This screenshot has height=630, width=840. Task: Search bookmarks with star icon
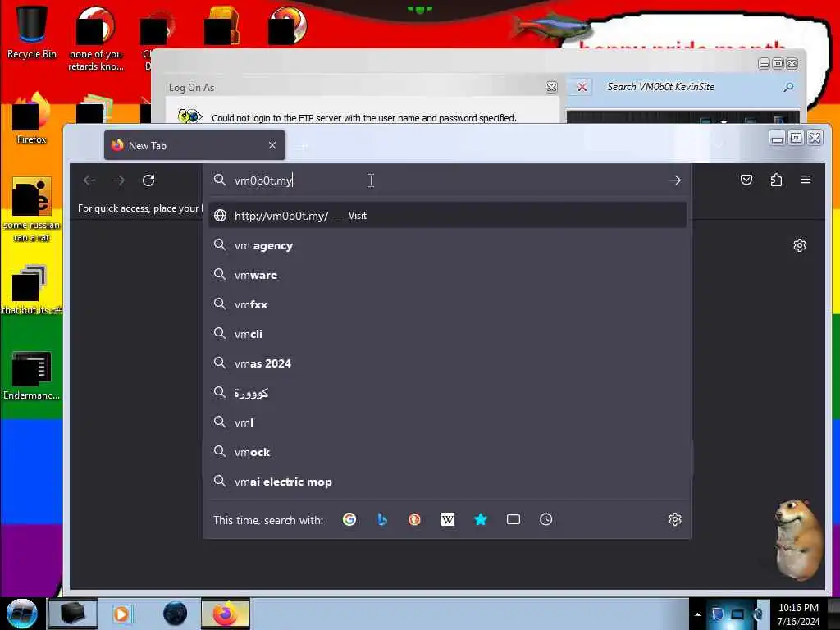pos(481,519)
